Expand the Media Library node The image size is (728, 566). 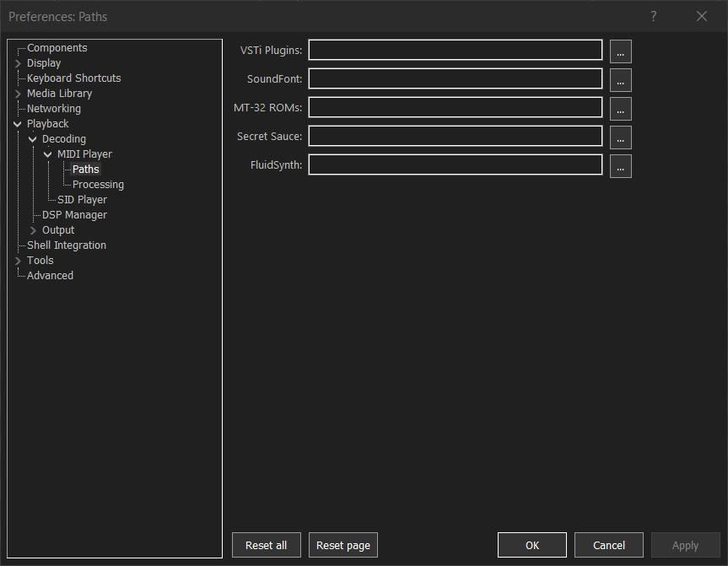click(18, 94)
